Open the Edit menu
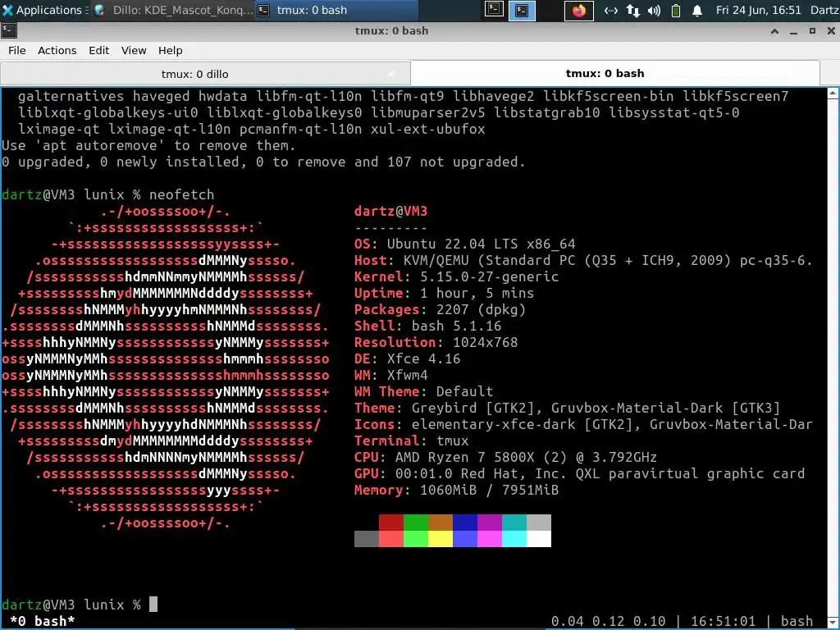Viewport: 840px width, 630px height. tap(98, 50)
